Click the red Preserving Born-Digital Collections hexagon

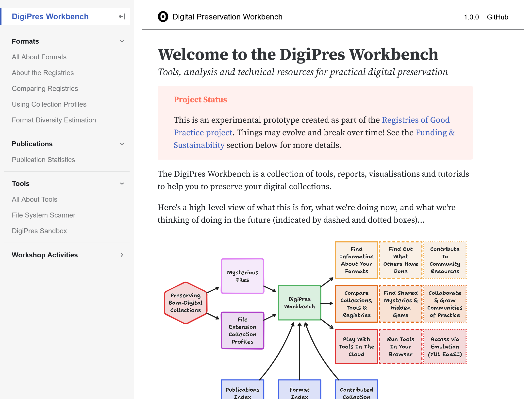185,303
